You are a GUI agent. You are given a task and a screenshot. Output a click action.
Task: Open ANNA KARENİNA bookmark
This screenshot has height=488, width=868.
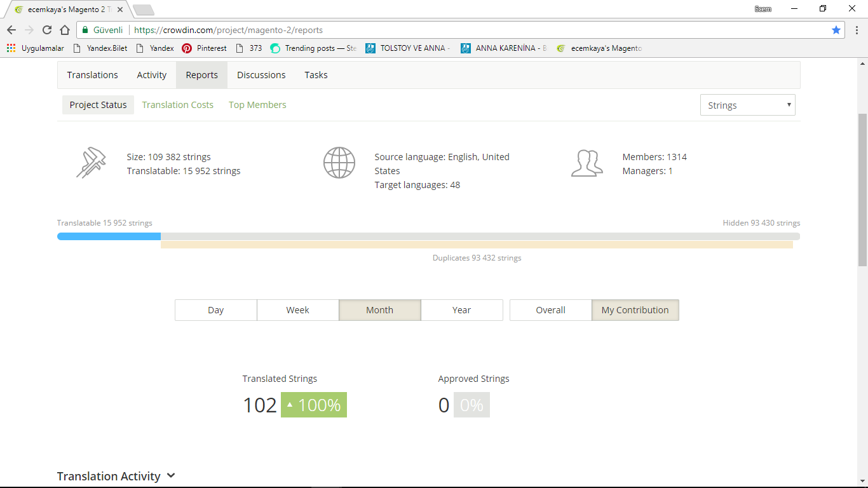click(504, 48)
